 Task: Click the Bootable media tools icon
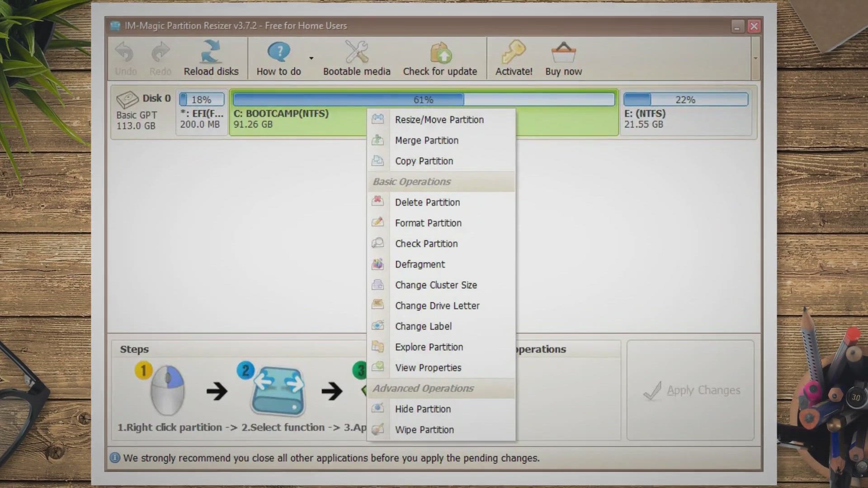click(356, 52)
